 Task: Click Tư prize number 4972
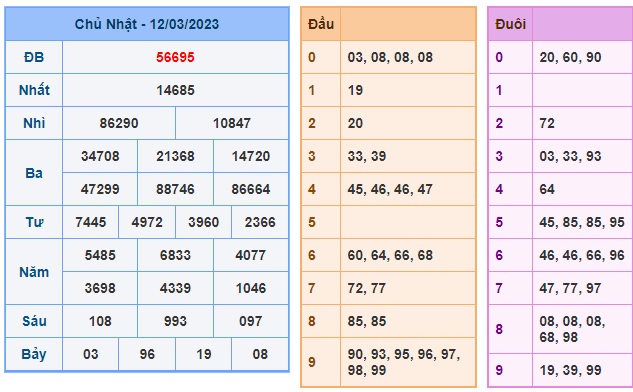pos(147,222)
